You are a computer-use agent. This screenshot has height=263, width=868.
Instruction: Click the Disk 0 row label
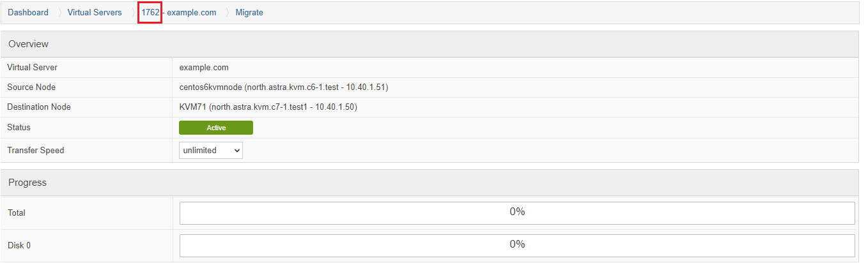pyautogui.click(x=19, y=245)
